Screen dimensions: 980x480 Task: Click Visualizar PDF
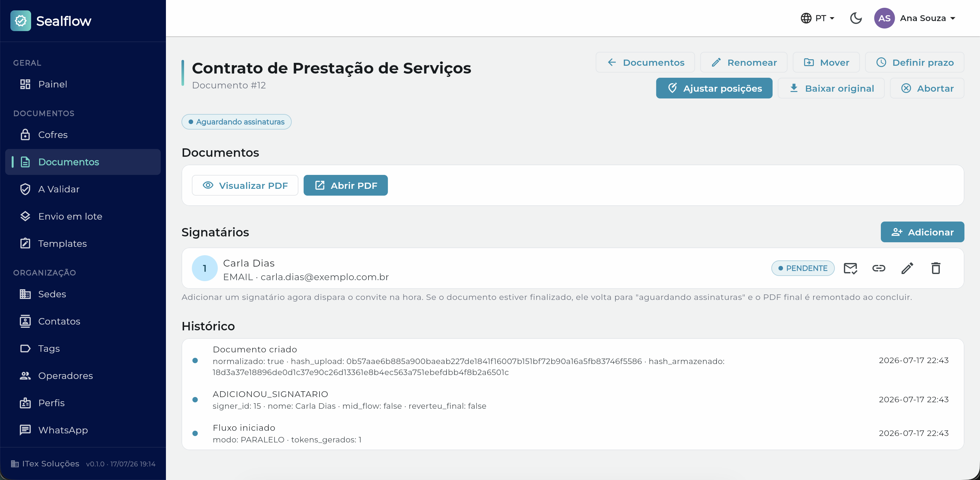click(245, 186)
